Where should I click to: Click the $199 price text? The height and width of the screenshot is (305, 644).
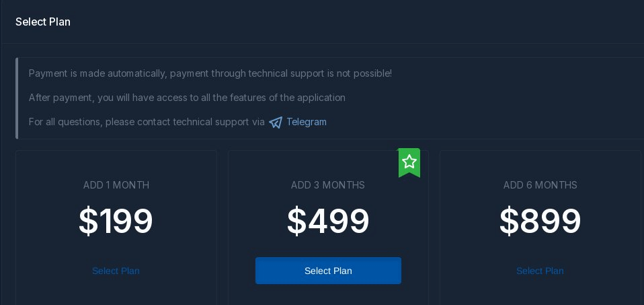point(116,222)
